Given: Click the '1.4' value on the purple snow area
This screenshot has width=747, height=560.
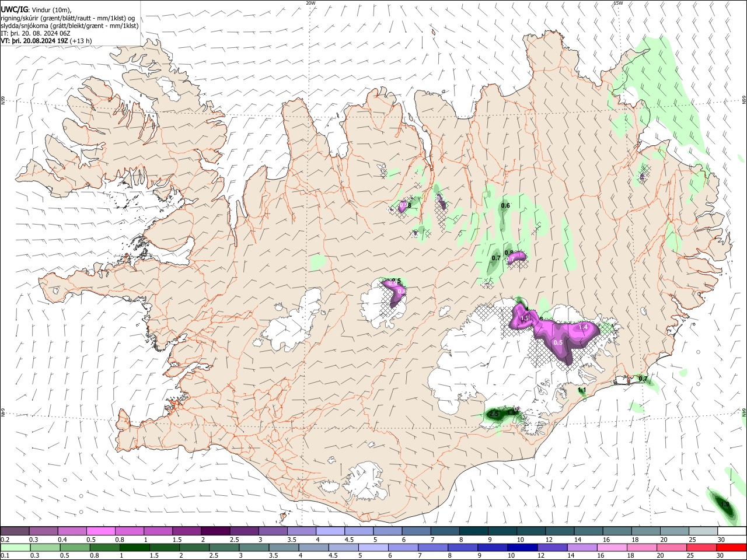Looking at the screenshot, I should coord(583,328).
